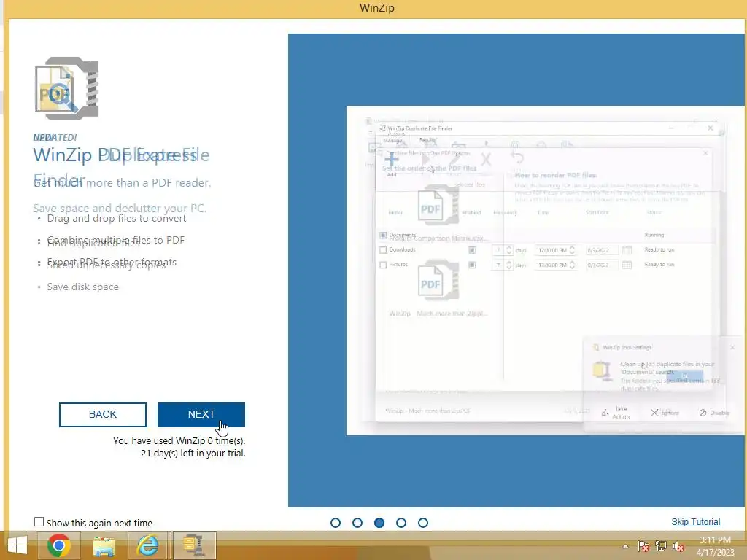
Task: Launch Google Chrome from the taskbar
Action: 59,545
